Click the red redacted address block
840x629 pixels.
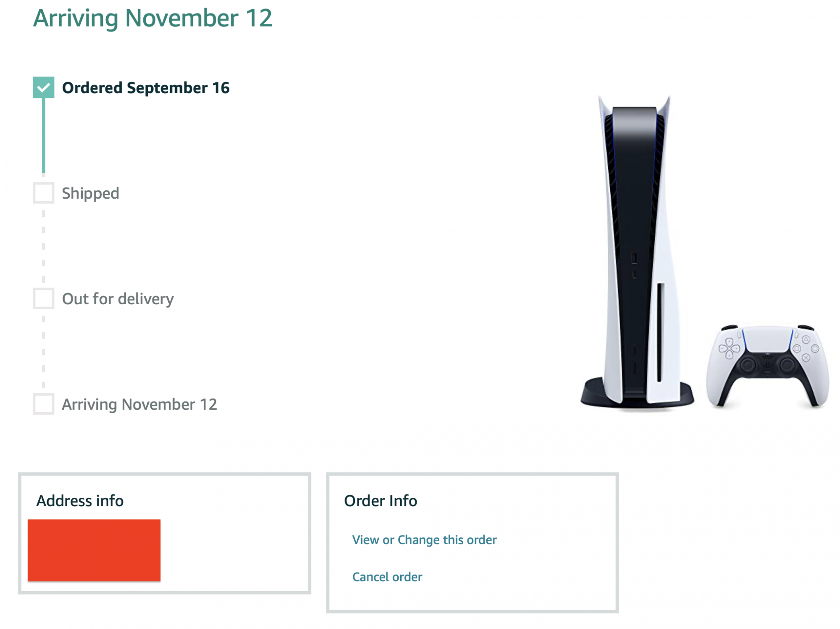pyautogui.click(x=94, y=550)
